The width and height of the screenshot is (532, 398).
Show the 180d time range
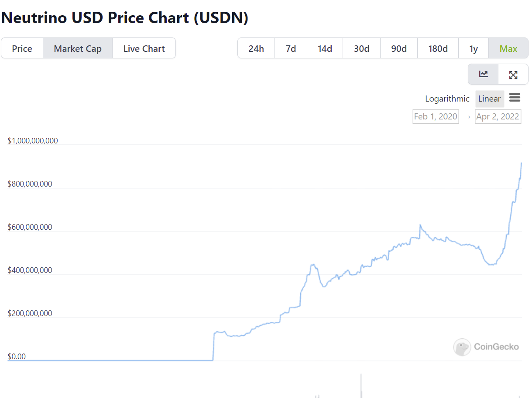click(x=438, y=48)
